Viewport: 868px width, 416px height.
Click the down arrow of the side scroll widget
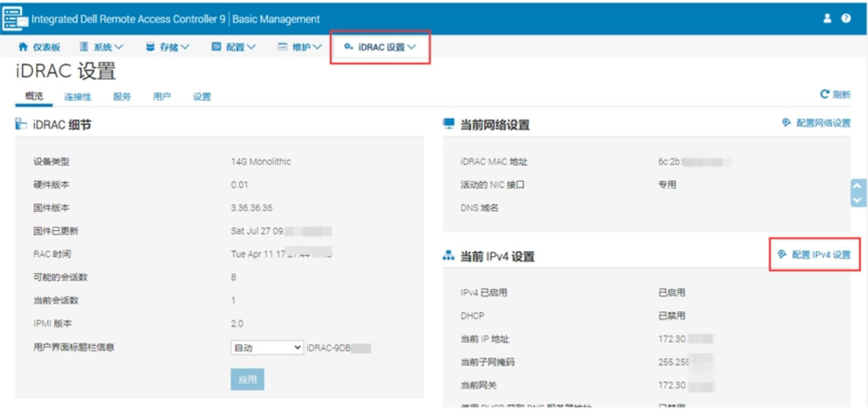[x=858, y=200]
